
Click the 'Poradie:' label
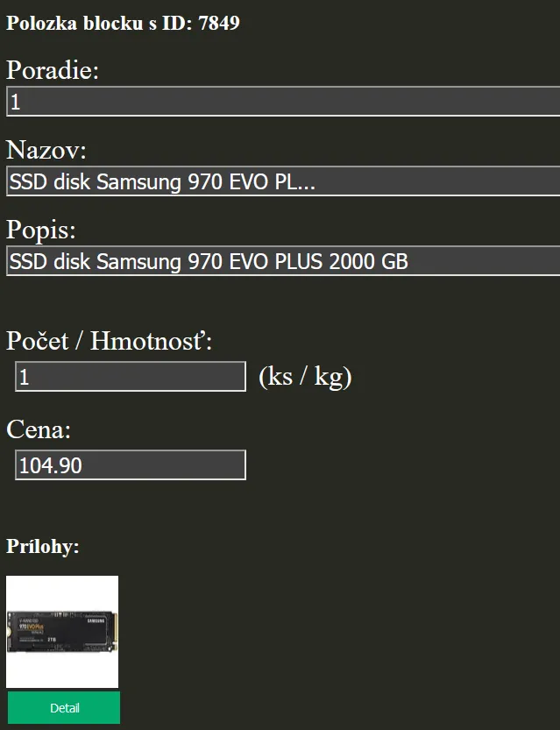(53, 70)
